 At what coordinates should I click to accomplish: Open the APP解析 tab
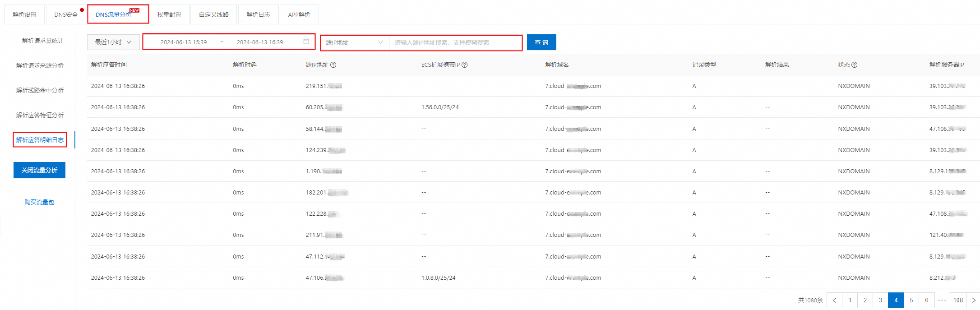coord(299,14)
